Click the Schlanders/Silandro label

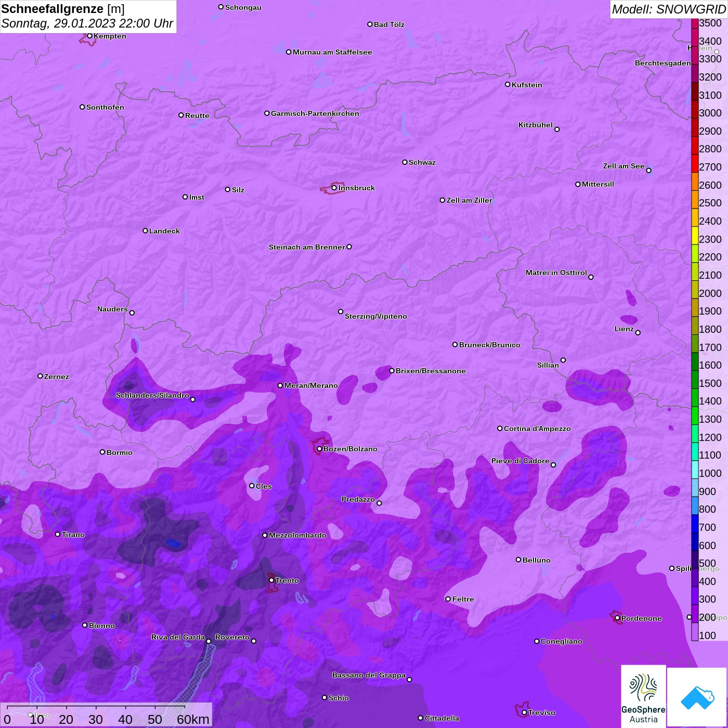coord(152,395)
